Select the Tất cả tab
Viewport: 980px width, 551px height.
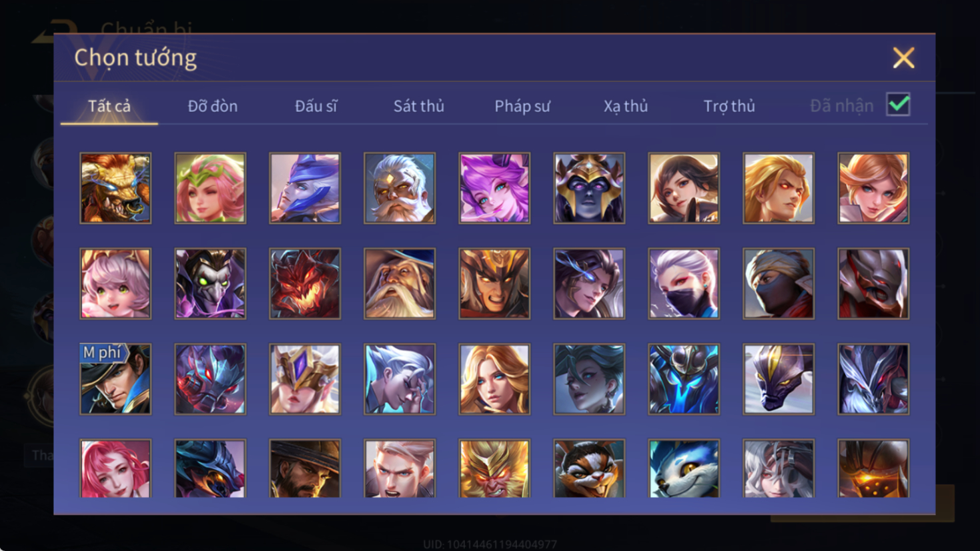pos(109,106)
